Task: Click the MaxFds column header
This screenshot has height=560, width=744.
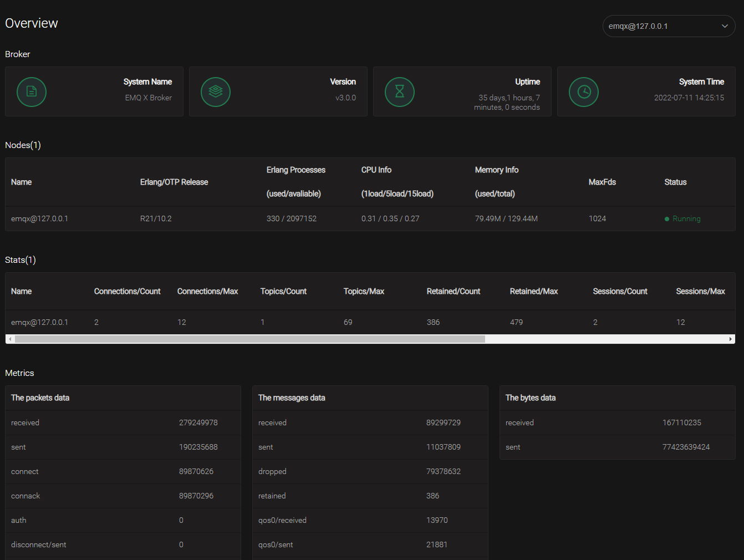Action: [x=602, y=182]
